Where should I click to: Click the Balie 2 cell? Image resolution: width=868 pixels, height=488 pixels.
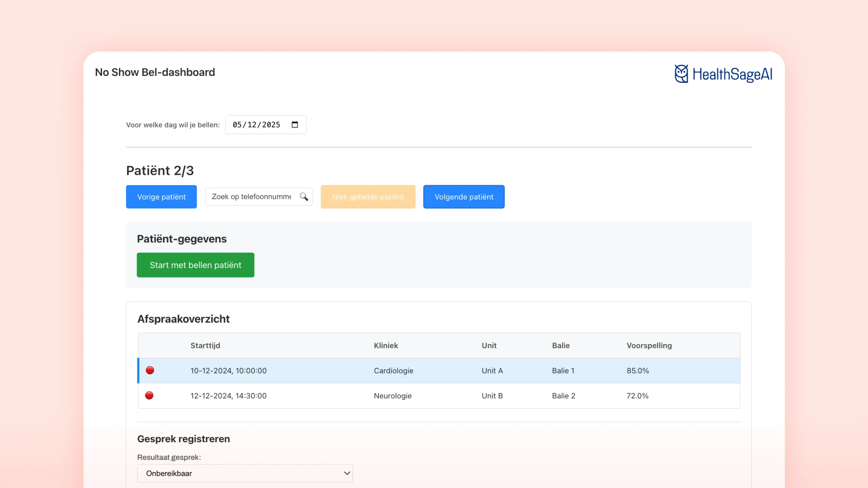coord(564,395)
